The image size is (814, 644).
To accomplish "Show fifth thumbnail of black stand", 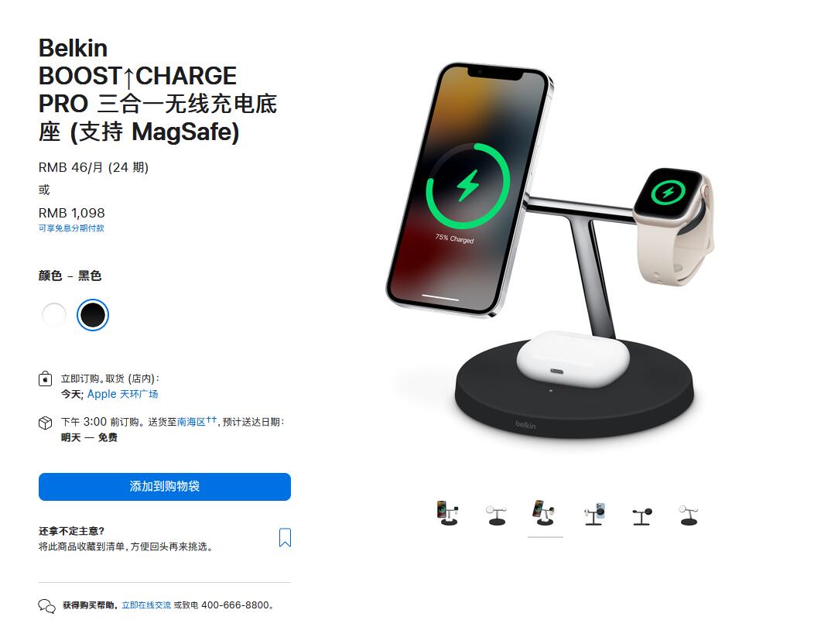I will tap(642, 516).
